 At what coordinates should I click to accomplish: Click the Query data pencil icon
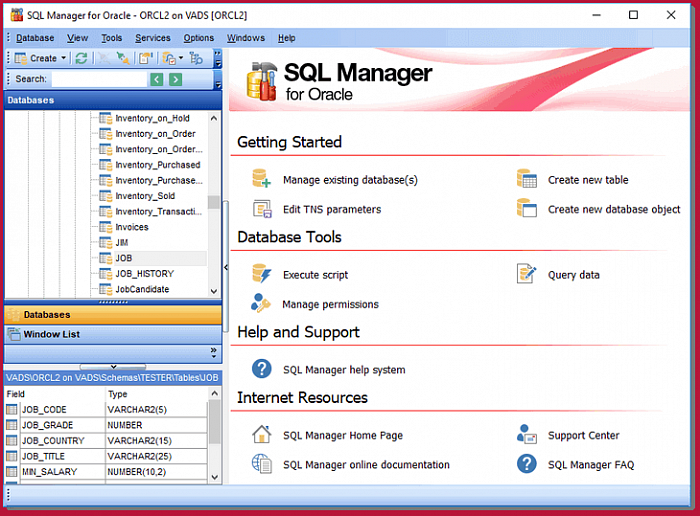[x=526, y=274]
